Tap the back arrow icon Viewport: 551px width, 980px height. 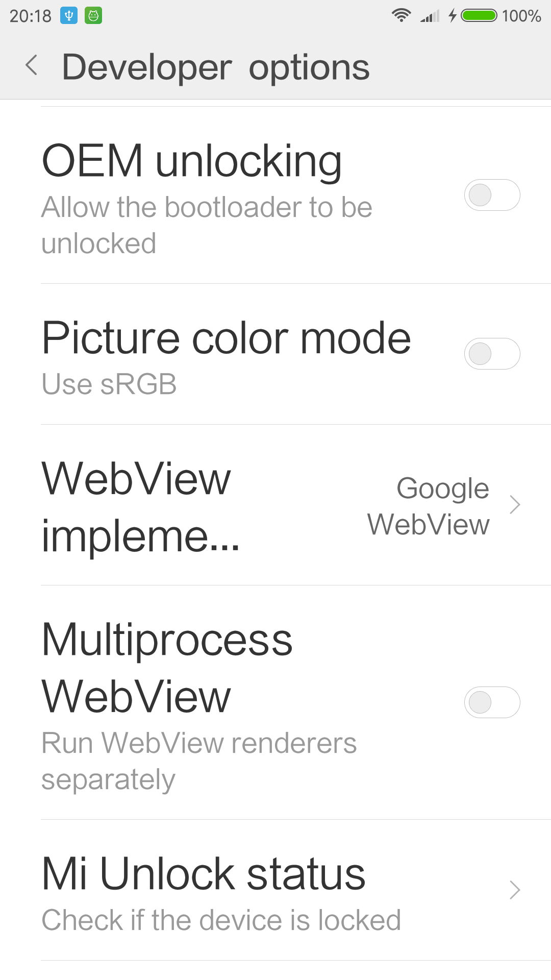click(x=32, y=65)
